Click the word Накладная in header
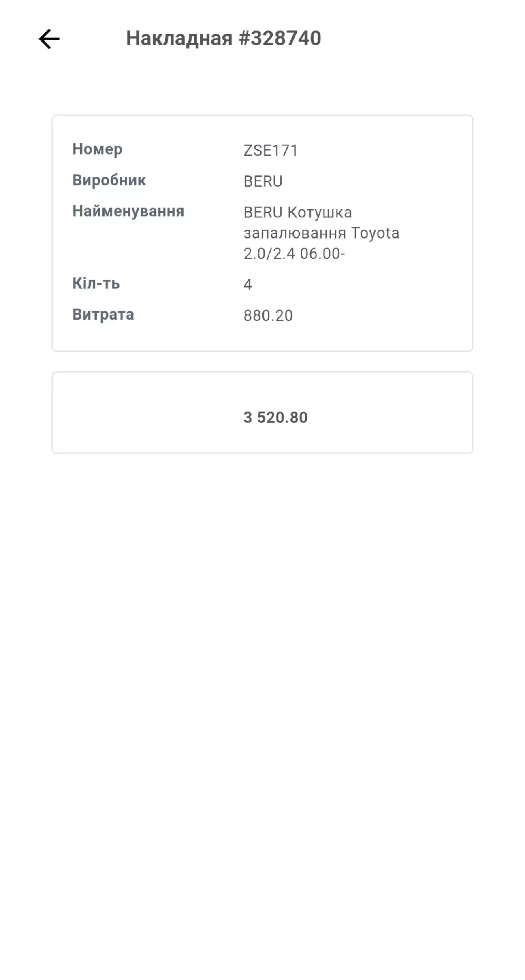 179,38
